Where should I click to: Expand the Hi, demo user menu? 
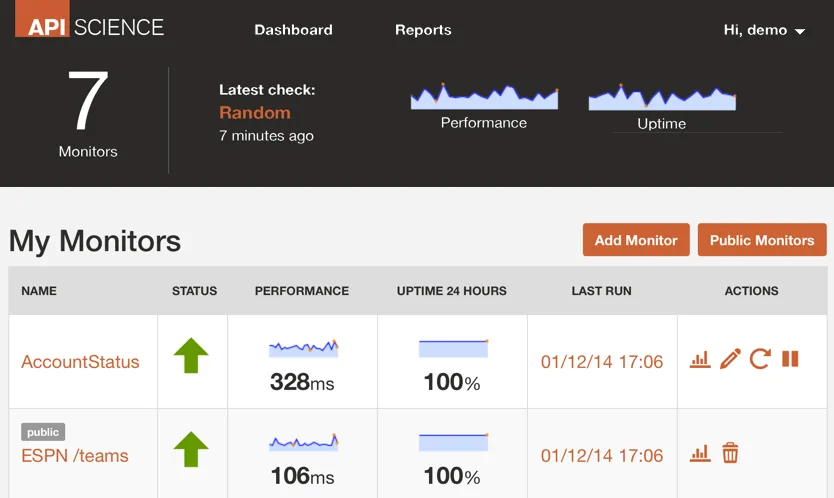tap(764, 30)
